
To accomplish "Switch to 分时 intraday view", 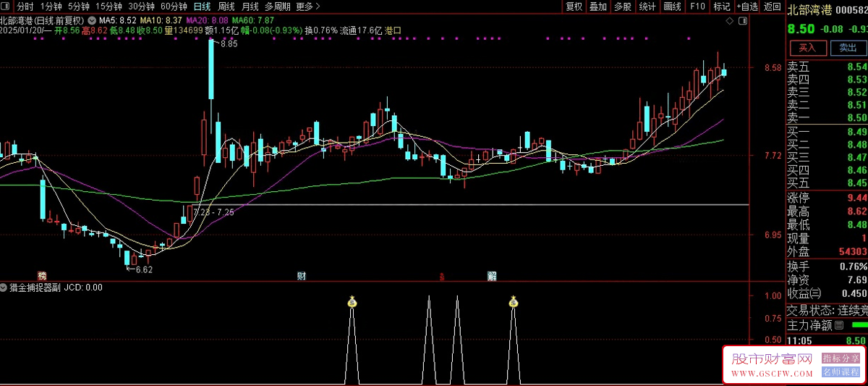I will [x=25, y=7].
